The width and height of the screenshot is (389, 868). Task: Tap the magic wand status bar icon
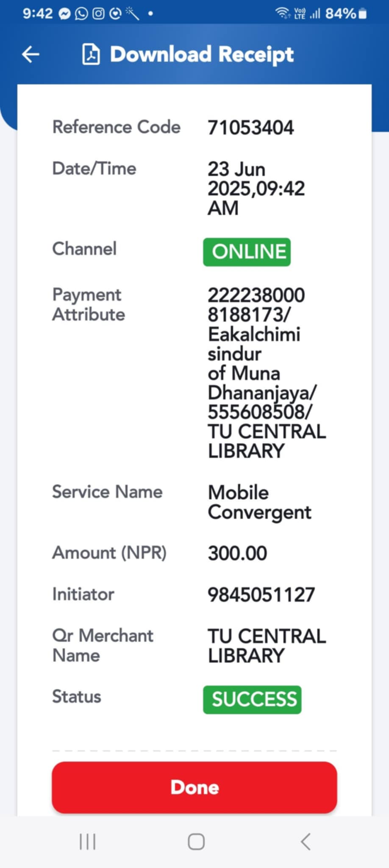pyautogui.click(x=133, y=14)
